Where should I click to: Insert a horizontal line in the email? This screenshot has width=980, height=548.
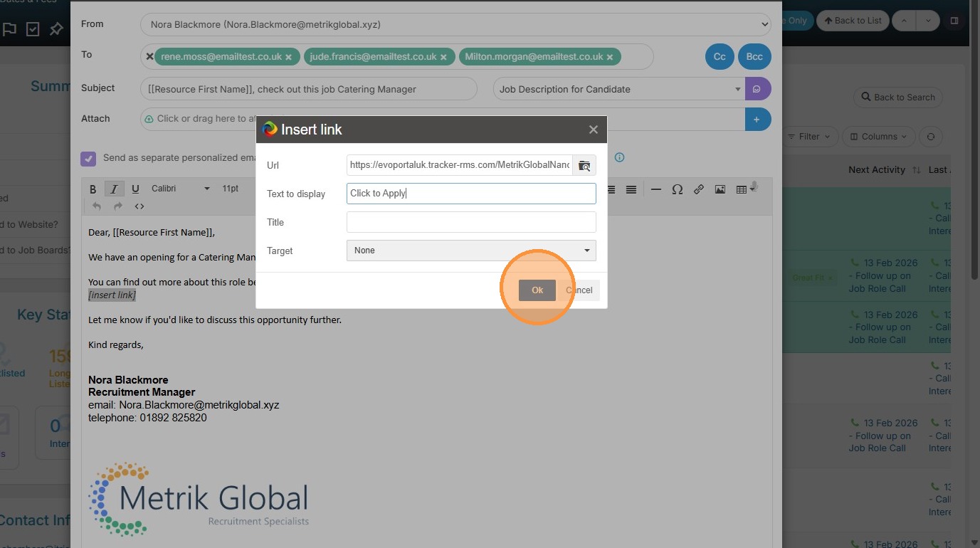[x=656, y=189]
